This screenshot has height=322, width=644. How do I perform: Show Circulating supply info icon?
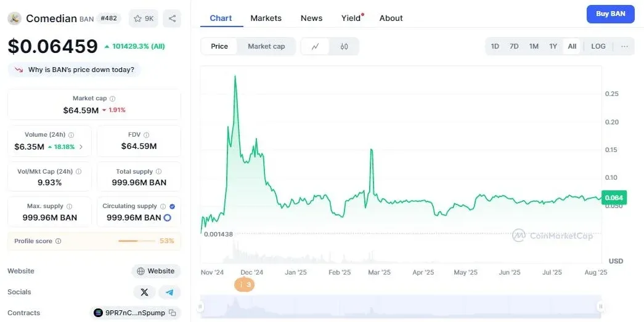[x=163, y=206]
